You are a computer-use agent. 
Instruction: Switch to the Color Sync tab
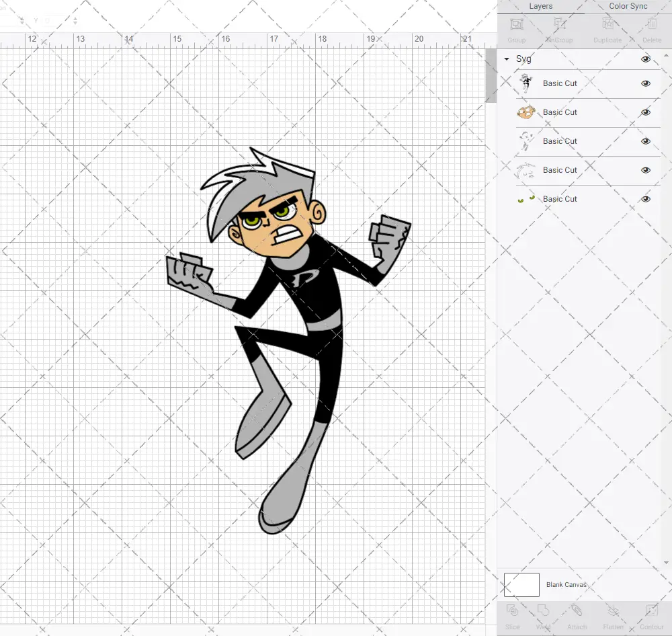[x=628, y=7]
